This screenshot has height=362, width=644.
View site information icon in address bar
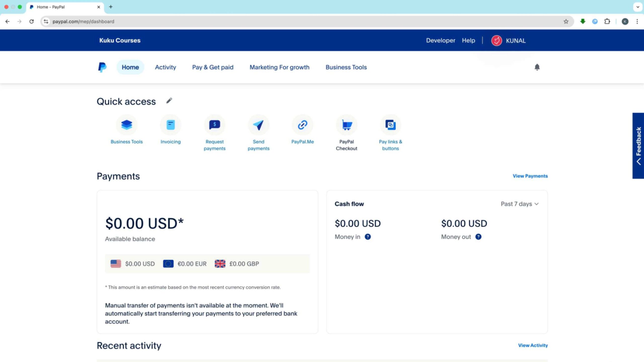coord(46,21)
